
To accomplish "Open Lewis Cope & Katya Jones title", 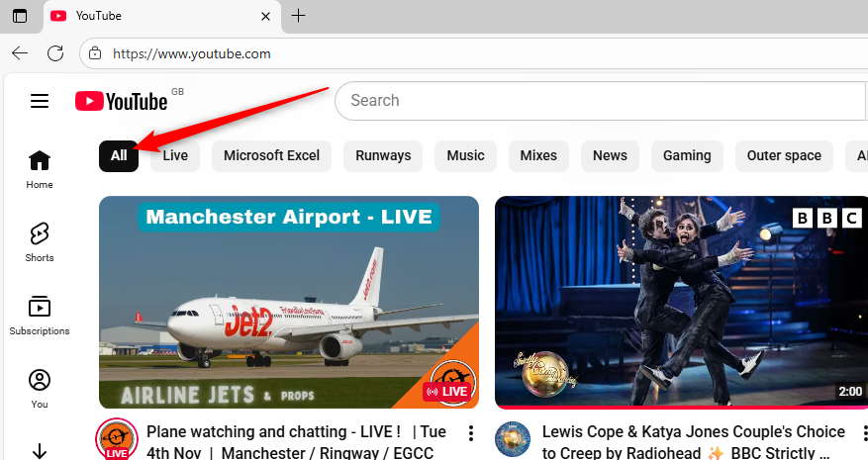I will pyautogui.click(x=694, y=442).
